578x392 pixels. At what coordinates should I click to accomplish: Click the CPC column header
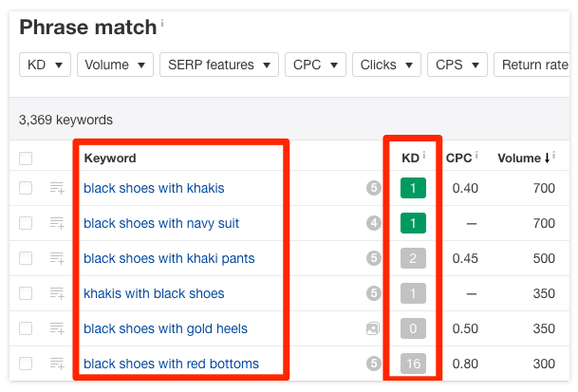(460, 158)
